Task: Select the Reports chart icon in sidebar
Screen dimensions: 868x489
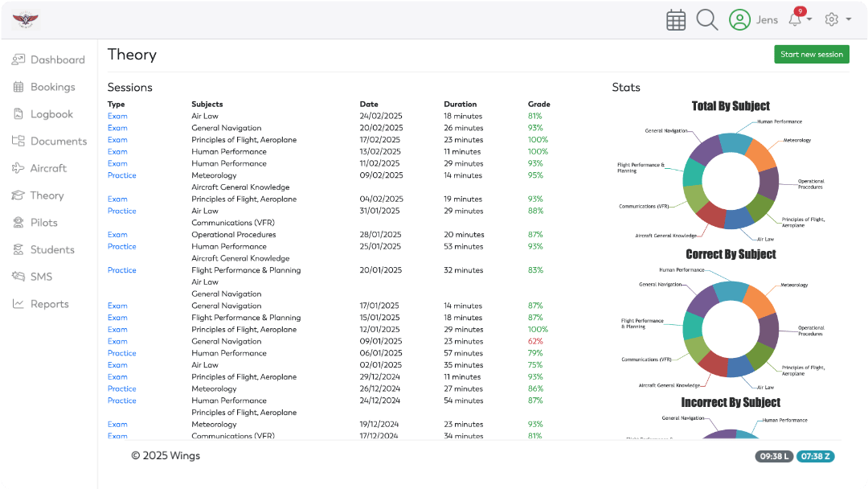Action: point(18,304)
